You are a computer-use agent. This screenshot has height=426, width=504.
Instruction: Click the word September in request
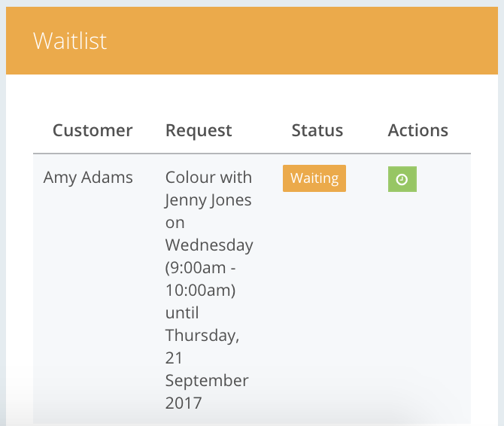coord(207,381)
